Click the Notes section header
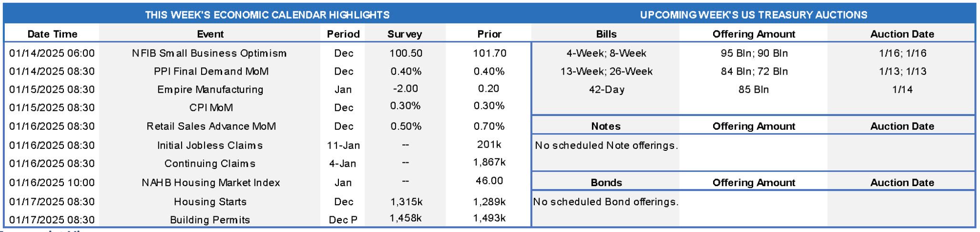Screen dimensions: 980x232 [606, 126]
